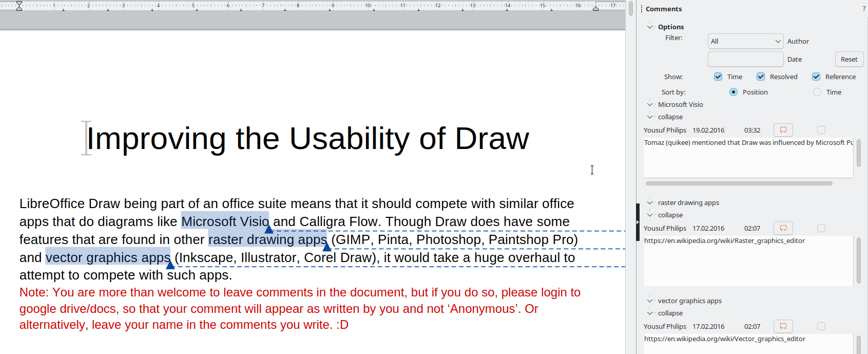Collapse the vector graphics apps thread

tap(650, 301)
